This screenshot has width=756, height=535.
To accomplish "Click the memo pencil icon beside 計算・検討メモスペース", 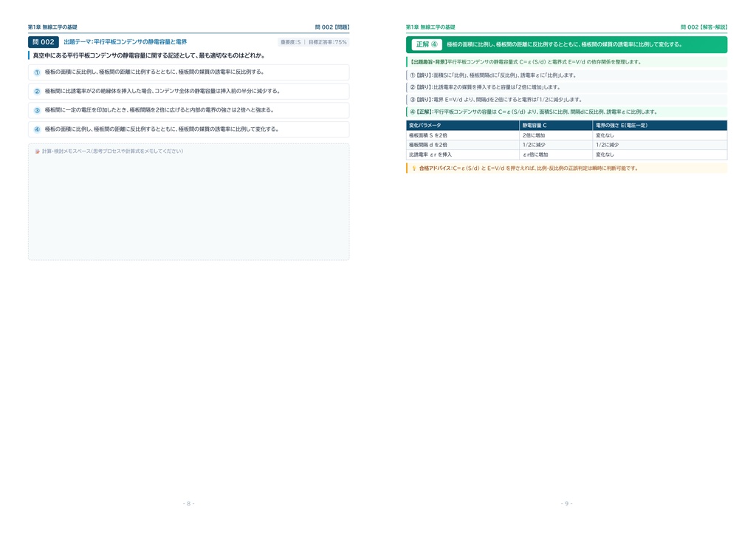I will pos(38,151).
